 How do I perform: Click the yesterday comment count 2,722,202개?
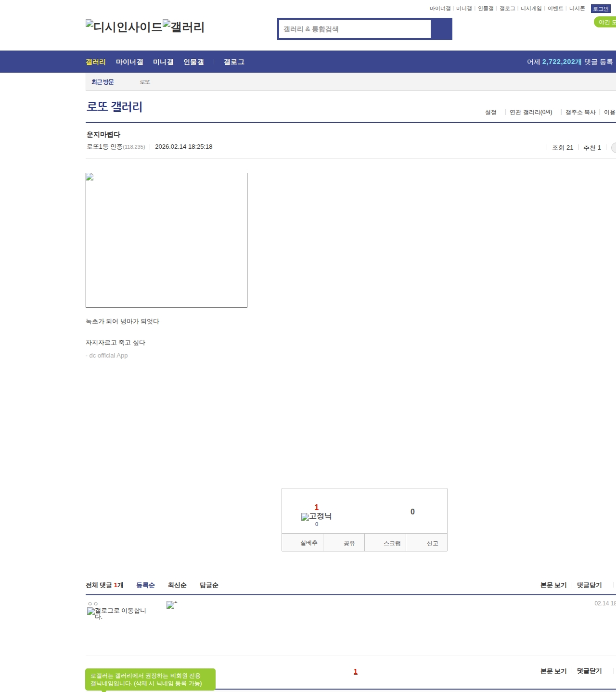pyautogui.click(x=562, y=62)
